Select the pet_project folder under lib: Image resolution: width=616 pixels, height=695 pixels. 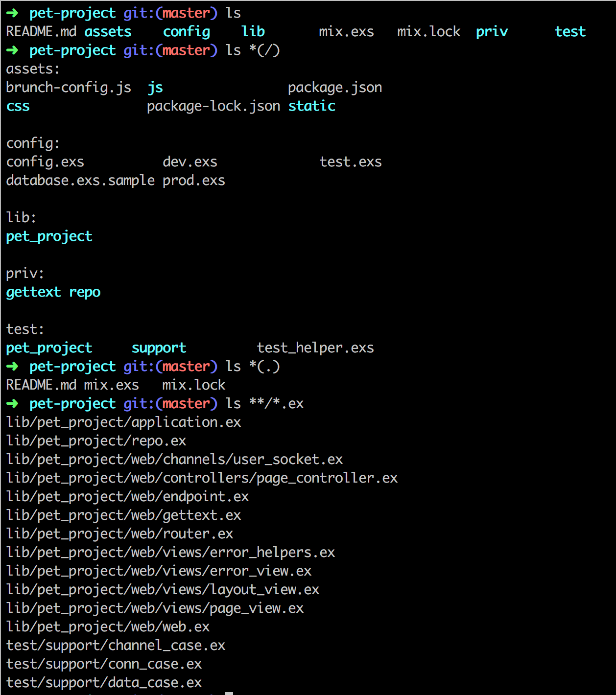coord(49,236)
